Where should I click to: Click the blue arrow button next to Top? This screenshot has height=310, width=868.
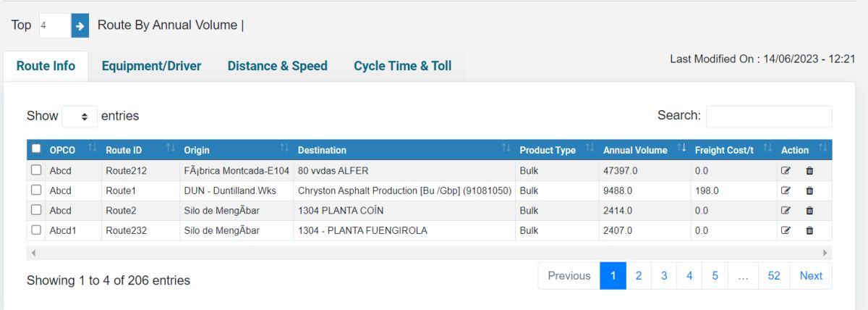pos(80,25)
